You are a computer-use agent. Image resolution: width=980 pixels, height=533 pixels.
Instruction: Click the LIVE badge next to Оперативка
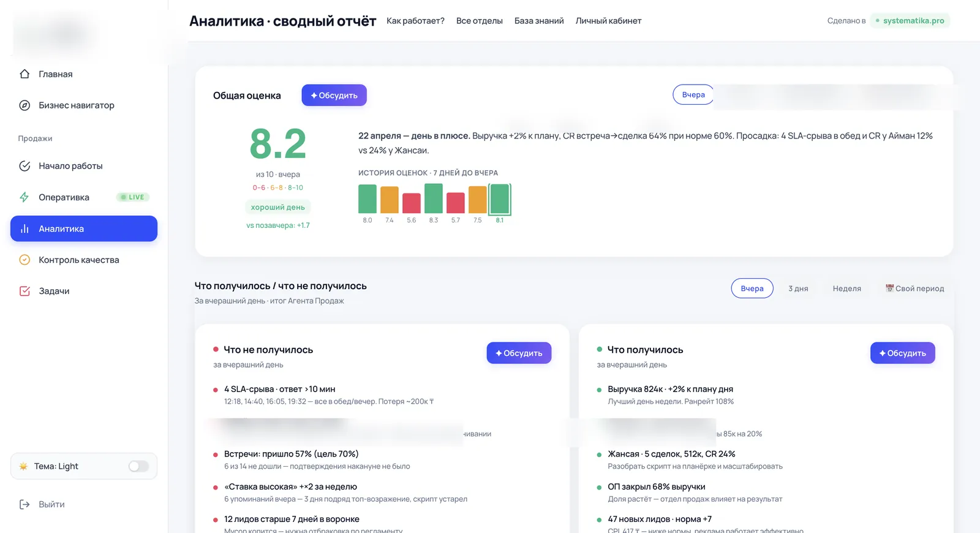(x=133, y=197)
